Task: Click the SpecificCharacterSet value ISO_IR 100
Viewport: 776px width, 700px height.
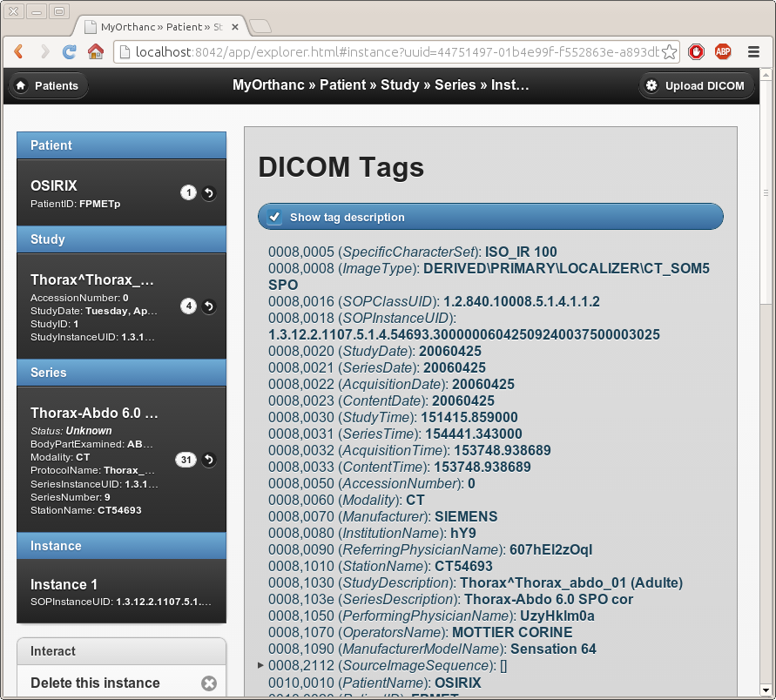Action: 521,252
